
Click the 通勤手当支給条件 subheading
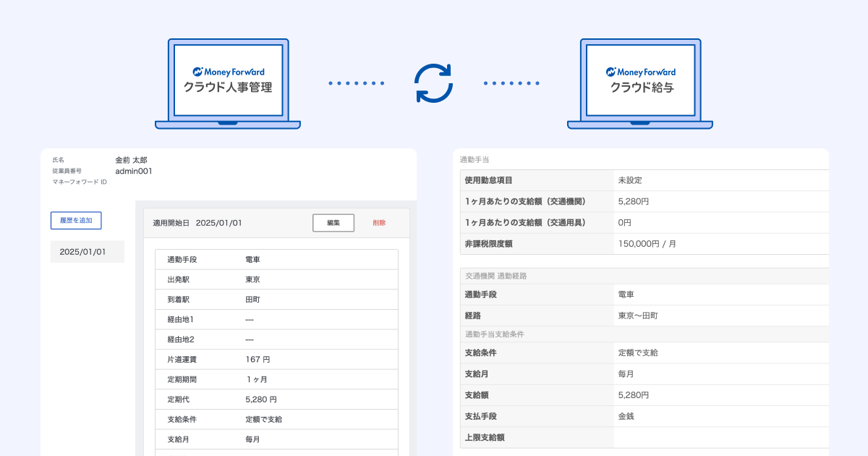click(x=495, y=334)
